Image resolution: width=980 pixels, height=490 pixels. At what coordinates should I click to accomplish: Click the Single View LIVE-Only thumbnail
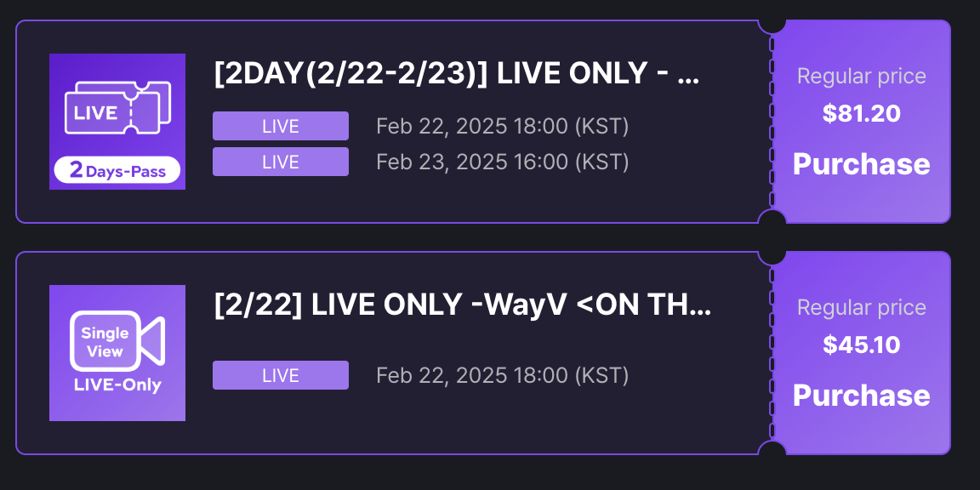(x=117, y=353)
